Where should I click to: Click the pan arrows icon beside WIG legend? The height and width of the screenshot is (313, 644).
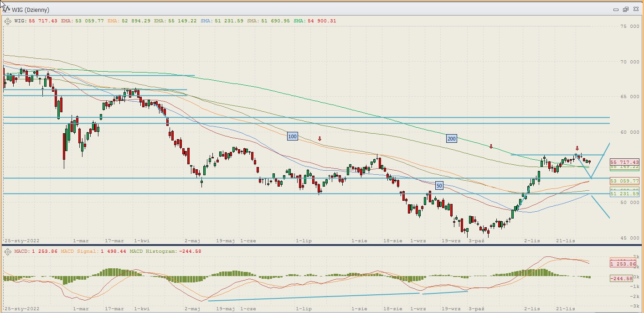click(8, 21)
